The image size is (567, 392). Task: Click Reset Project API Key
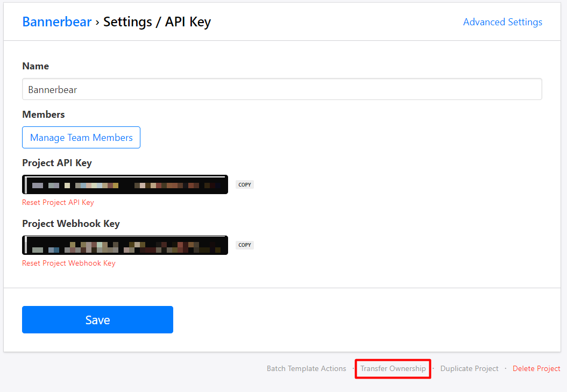pos(58,203)
